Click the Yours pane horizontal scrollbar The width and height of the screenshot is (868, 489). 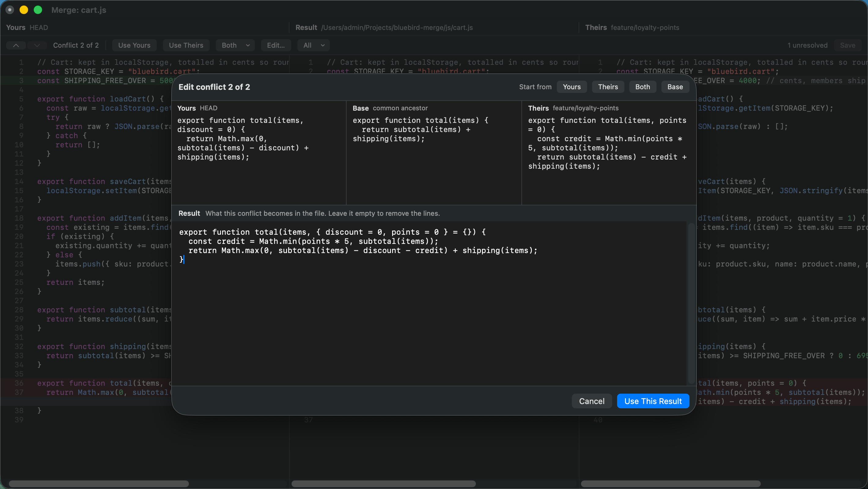point(99,483)
